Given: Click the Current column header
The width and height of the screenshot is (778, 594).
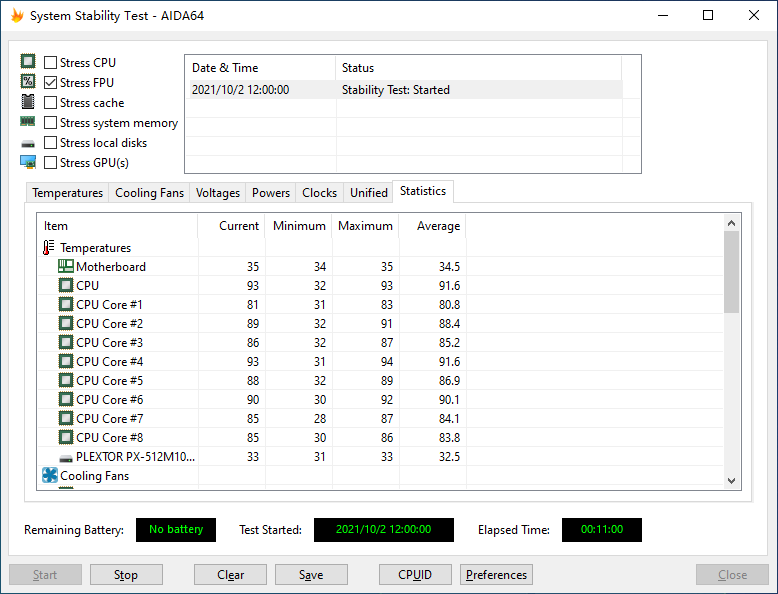Looking at the screenshot, I should coord(231,226).
